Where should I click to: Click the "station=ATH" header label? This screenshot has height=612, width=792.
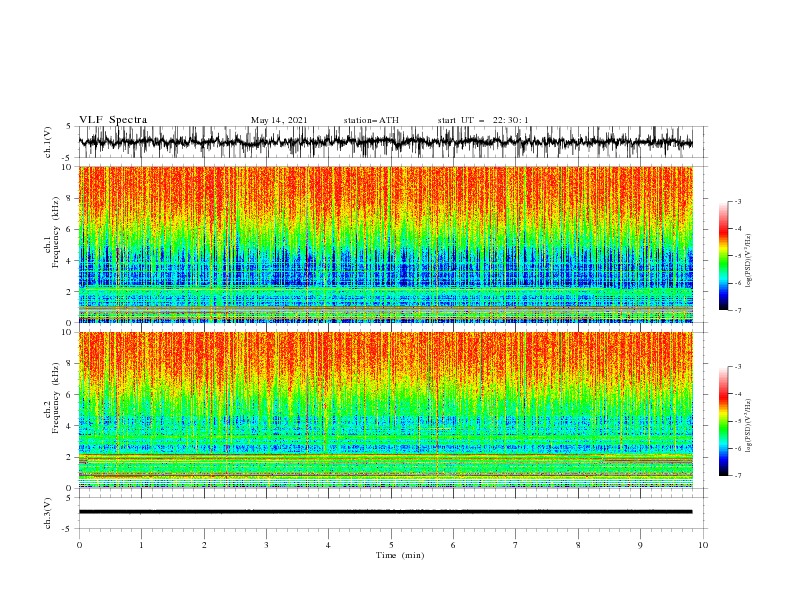[371, 120]
